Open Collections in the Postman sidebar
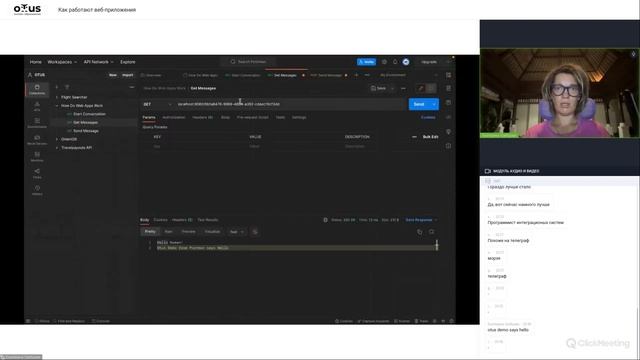The width and height of the screenshot is (640, 360). [37, 89]
